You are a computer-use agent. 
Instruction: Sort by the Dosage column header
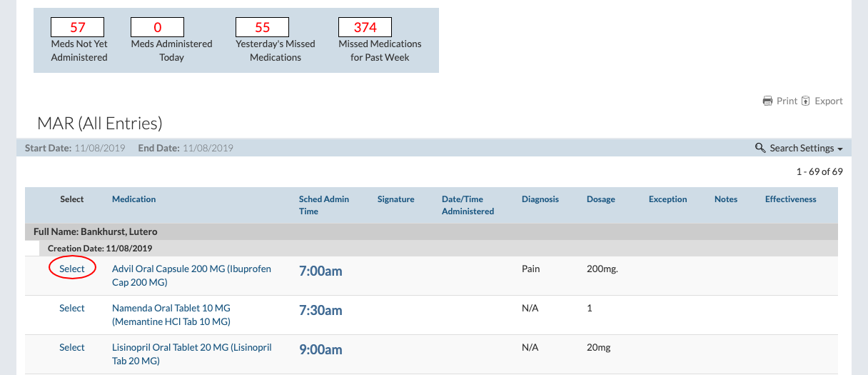point(600,199)
